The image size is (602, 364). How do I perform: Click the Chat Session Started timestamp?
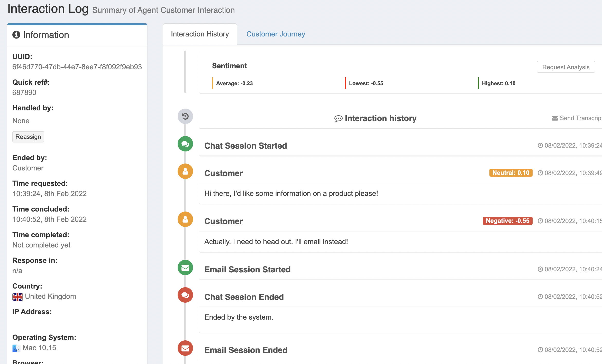pyautogui.click(x=570, y=146)
